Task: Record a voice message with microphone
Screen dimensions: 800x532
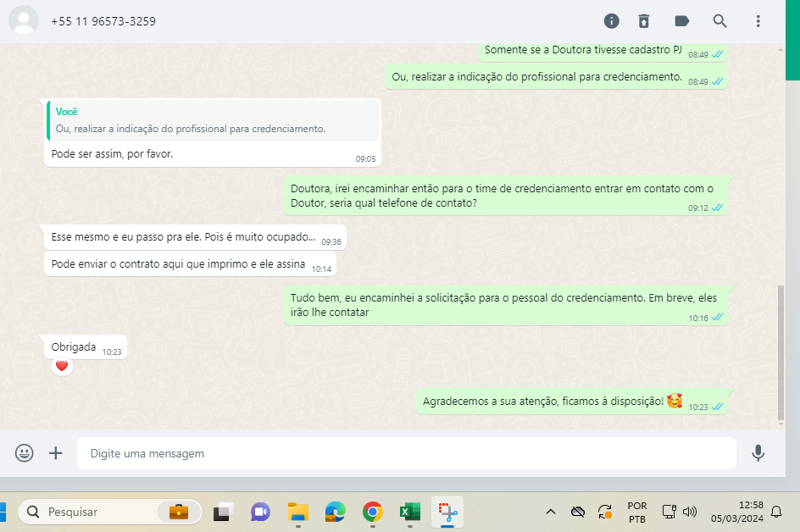Action: pyautogui.click(x=758, y=453)
